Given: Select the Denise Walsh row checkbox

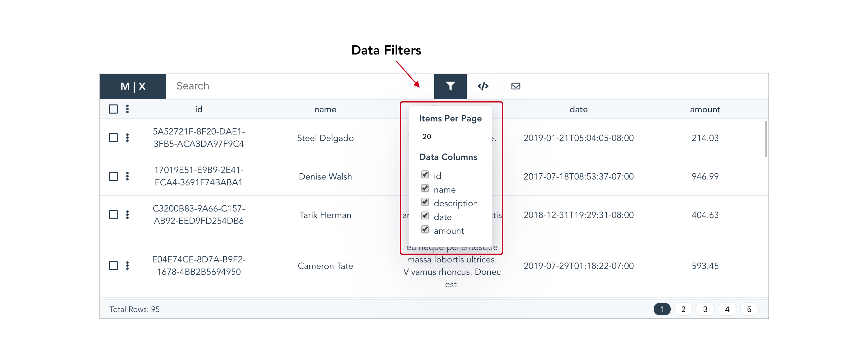Looking at the screenshot, I should pos(113,176).
